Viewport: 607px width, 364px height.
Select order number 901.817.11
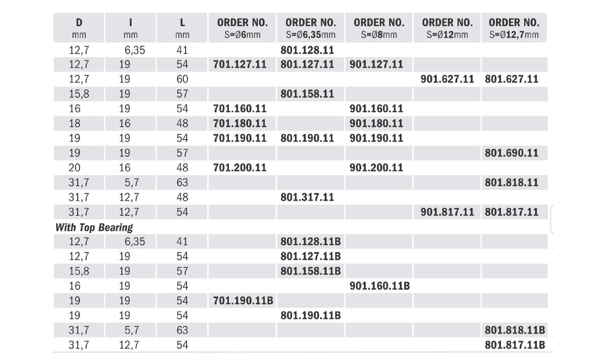[447, 212]
